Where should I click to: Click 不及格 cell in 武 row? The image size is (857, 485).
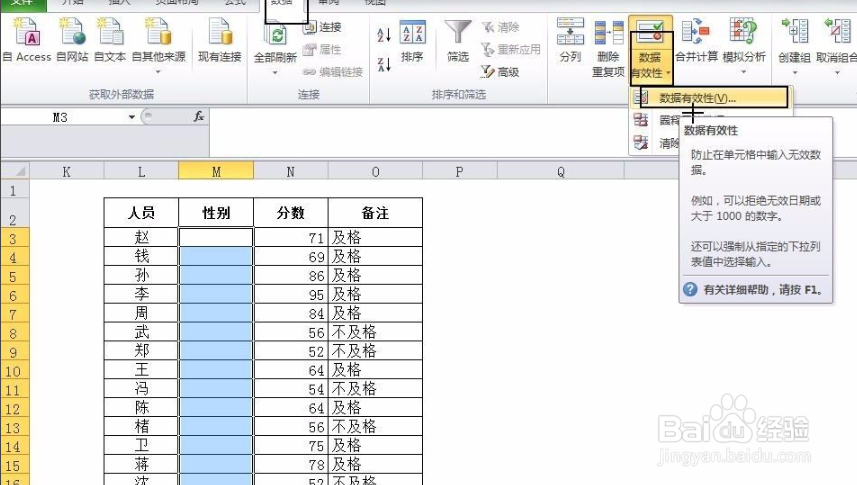(375, 332)
